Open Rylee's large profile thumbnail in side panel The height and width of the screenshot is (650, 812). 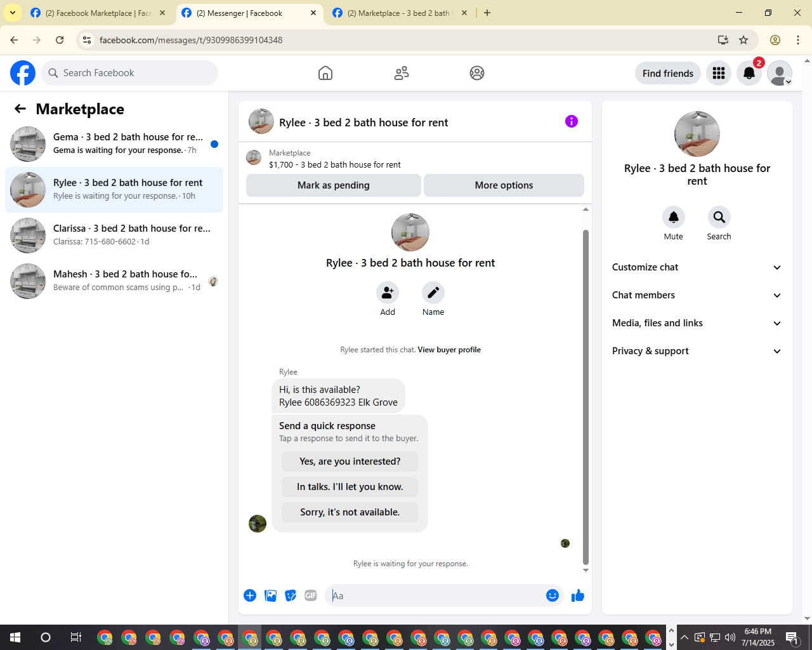pos(697,134)
